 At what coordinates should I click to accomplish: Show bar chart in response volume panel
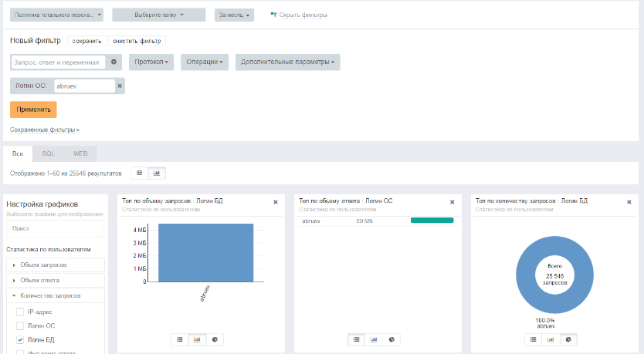click(x=374, y=339)
